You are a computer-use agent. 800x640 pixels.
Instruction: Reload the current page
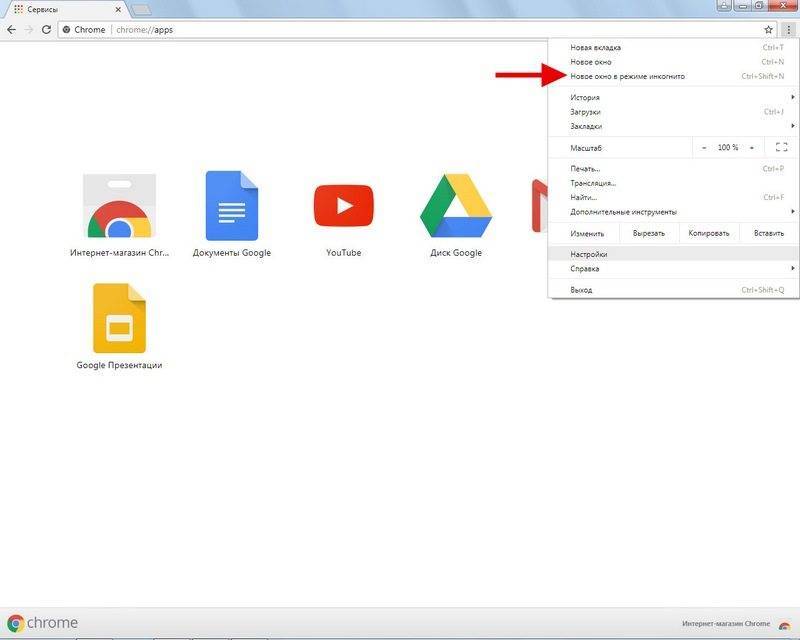[46, 30]
